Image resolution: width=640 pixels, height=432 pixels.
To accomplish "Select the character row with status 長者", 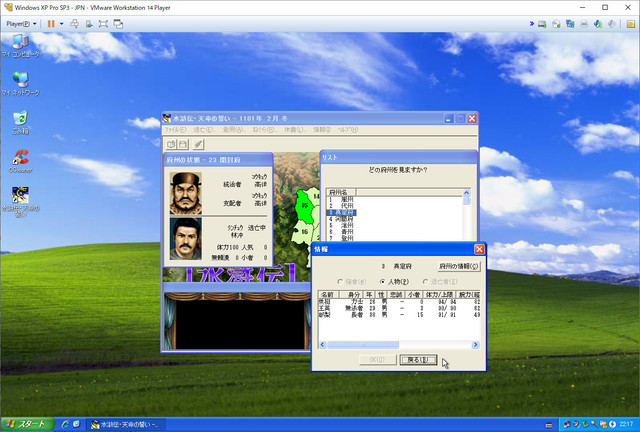I will 399,315.
